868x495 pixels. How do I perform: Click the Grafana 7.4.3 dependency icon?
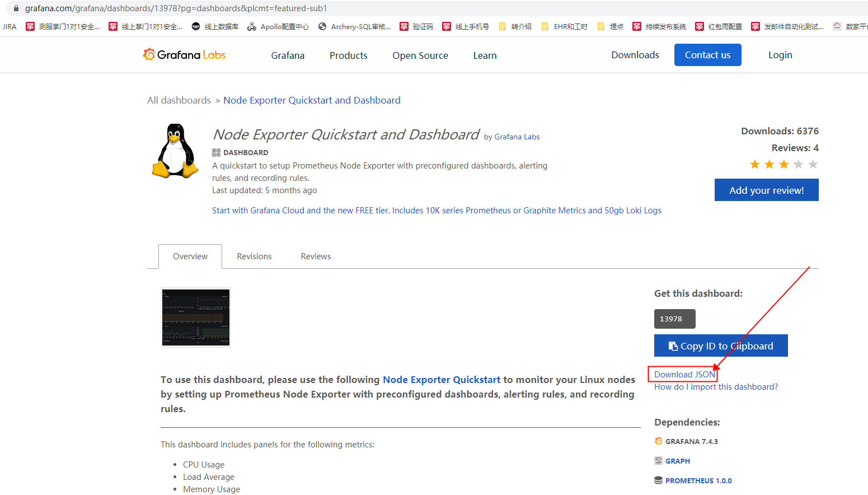tap(659, 441)
